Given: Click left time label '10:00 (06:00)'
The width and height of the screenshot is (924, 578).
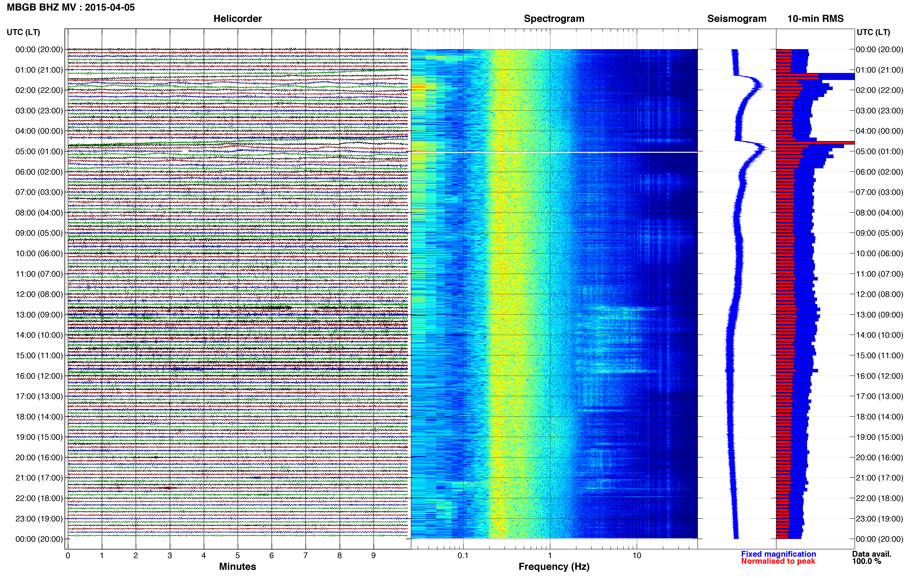Looking at the screenshot, I should (39, 253).
